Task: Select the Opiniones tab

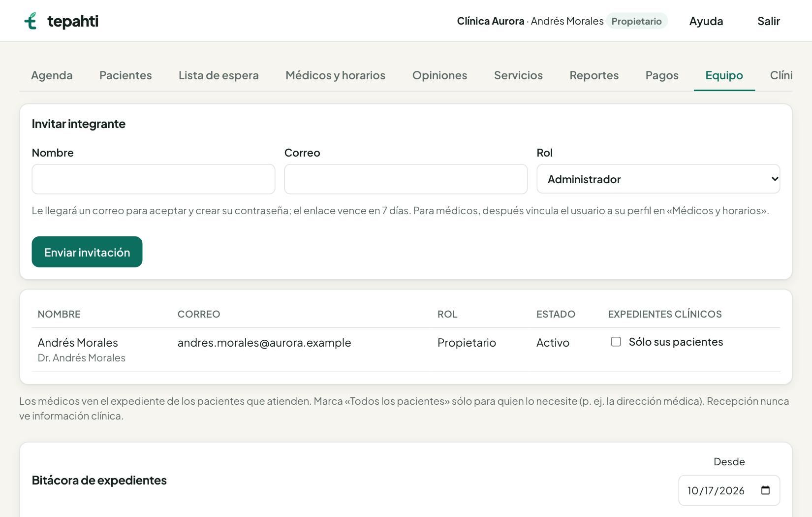Action: point(439,75)
